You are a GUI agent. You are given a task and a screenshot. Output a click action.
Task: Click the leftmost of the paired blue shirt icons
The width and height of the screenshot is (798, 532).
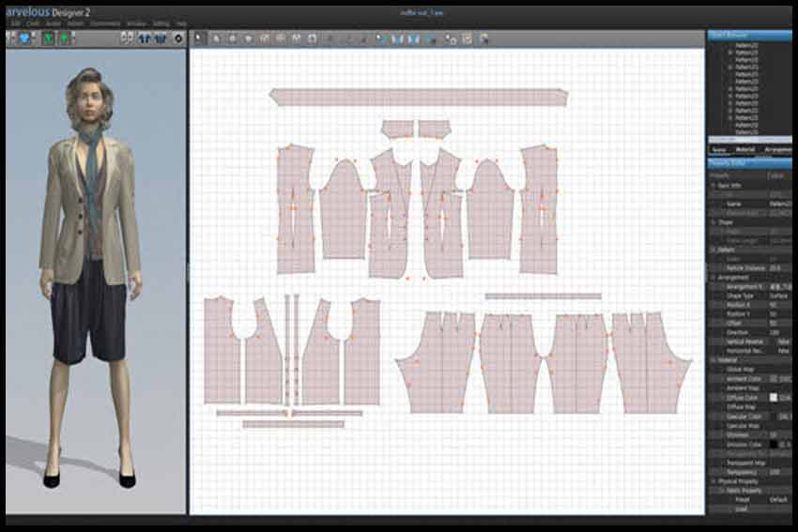click(144, 38)
